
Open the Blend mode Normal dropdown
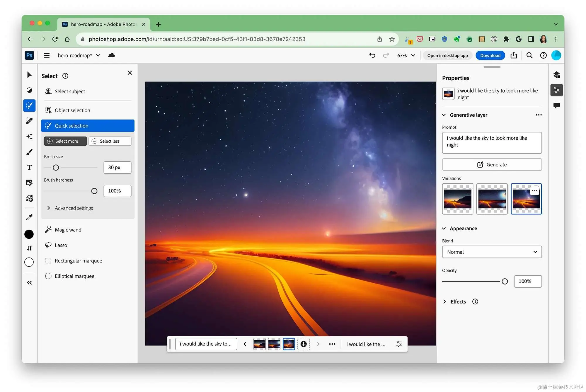point(492,252)
